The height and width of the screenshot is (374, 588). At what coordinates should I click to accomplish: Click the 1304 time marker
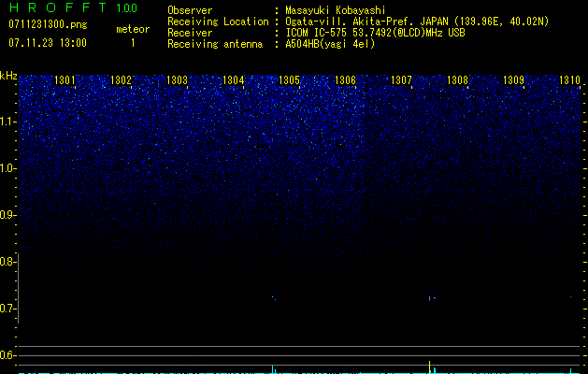[234, 80]
